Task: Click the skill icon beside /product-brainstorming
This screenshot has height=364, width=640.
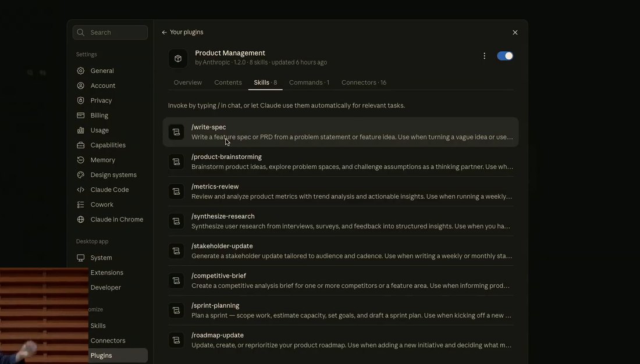Action: pos(176,162)
